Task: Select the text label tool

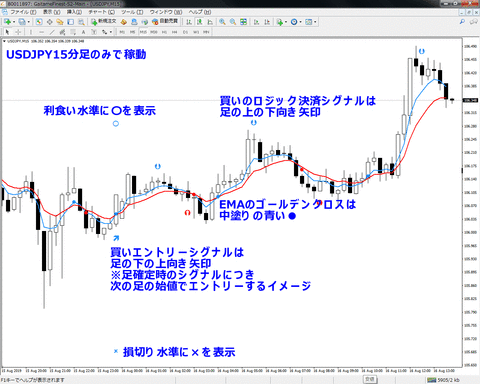Action: (94, 32)
